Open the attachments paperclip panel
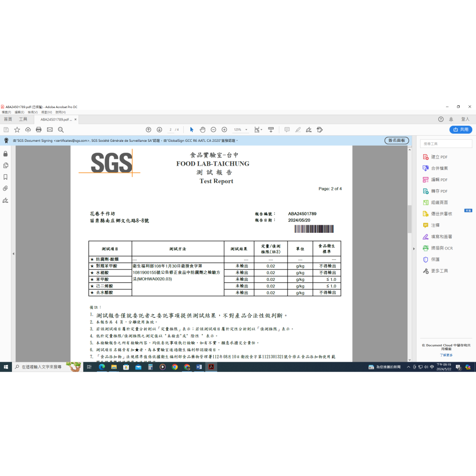476x476 pixels. coord(5,188)
